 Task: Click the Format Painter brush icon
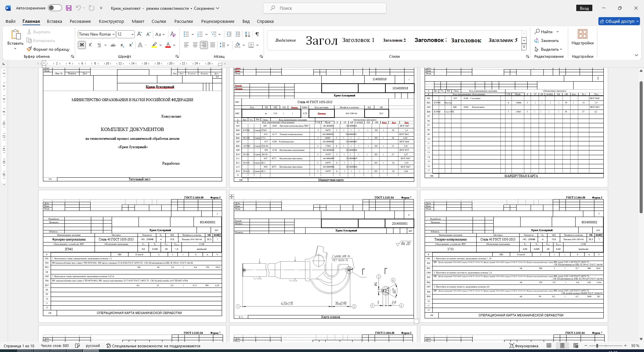(x=30, y=49)
